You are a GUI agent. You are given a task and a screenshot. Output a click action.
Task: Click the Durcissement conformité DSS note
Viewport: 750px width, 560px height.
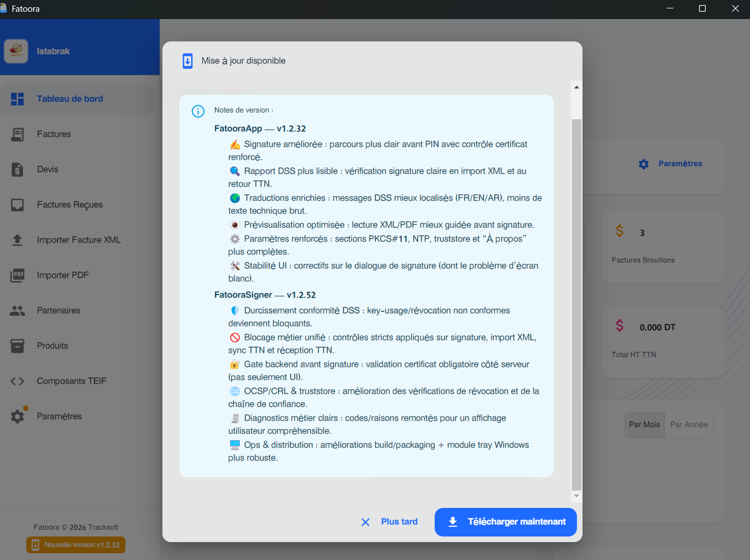pyautogui.click(x=370, y=317)
